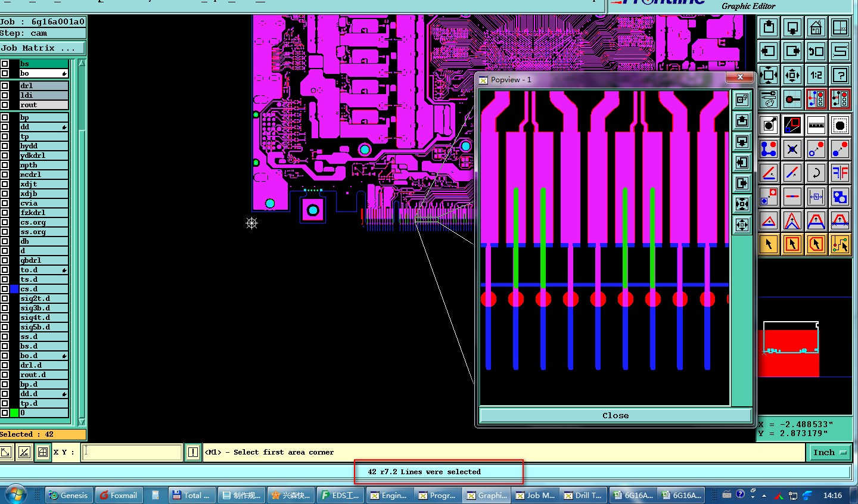
Task: Open the tools and palette icon
Action: (769, 99)
